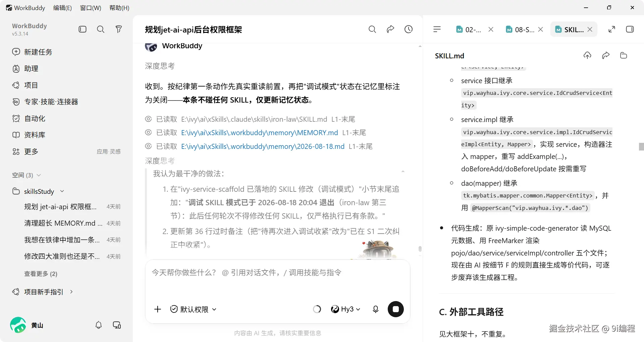Select the SKIL... file tab
This screenshot has height=342, width=644.
click(570, 30)
